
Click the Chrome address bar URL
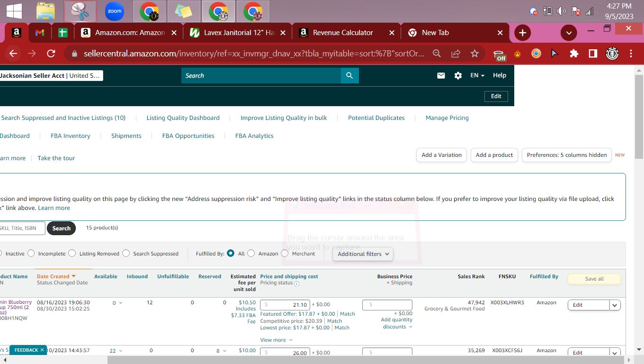pos(254,54)
